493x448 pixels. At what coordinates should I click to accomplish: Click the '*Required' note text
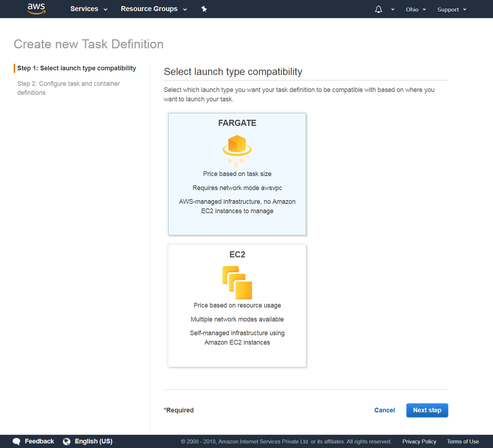coord(179,410)
